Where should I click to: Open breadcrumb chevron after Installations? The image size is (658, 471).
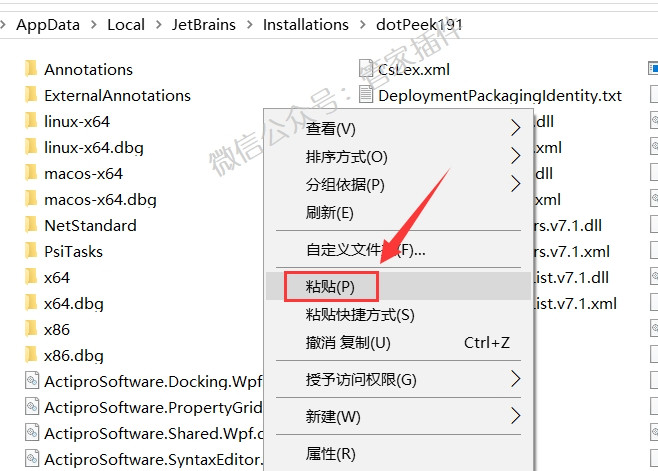click(x=363, y=25)
